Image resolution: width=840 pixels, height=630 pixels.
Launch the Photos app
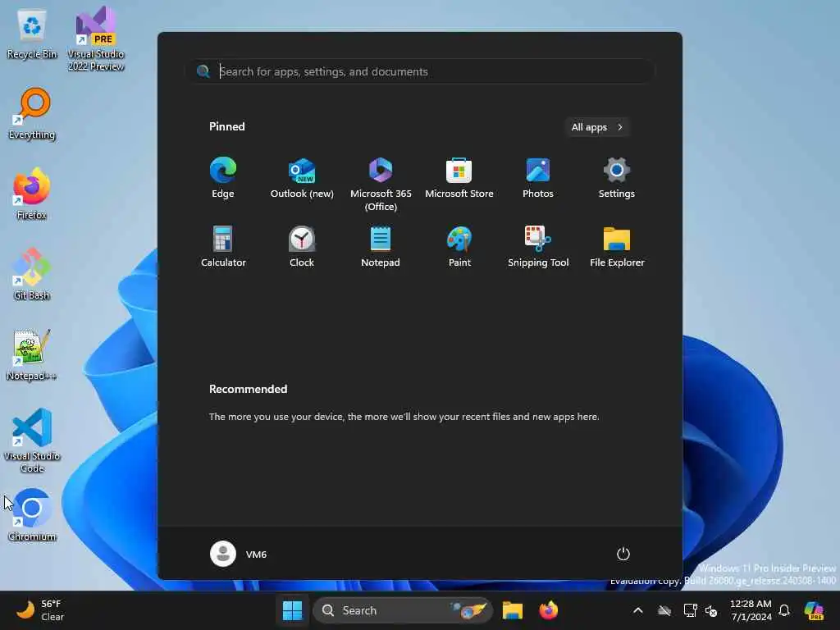pyautogui.click(x=538, y=178)
